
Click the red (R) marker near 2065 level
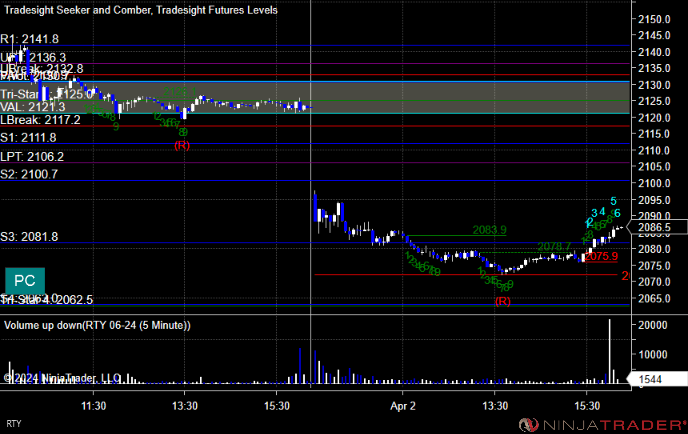click(x=502, y=301)
